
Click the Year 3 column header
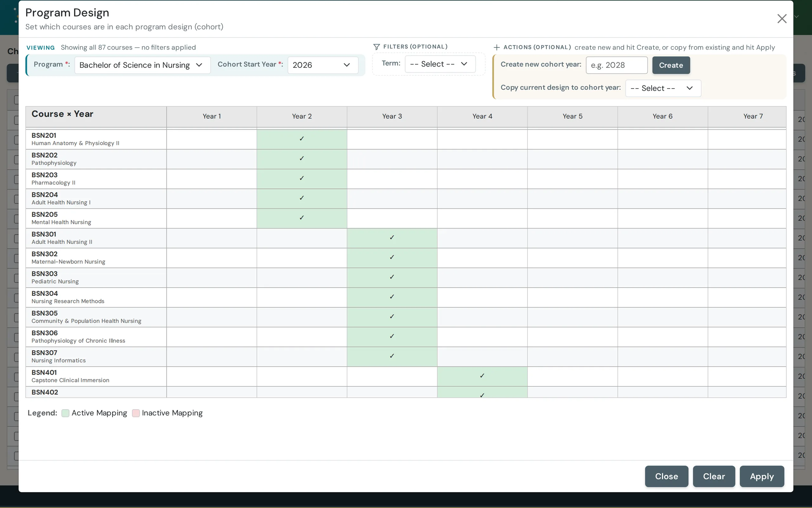click(392, 117)
